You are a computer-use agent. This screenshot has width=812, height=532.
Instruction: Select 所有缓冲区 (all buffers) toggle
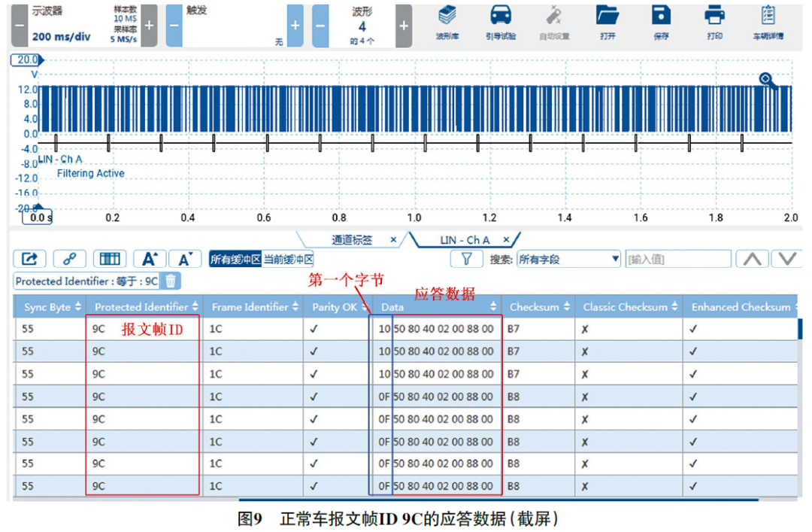[x=235, y=259]
